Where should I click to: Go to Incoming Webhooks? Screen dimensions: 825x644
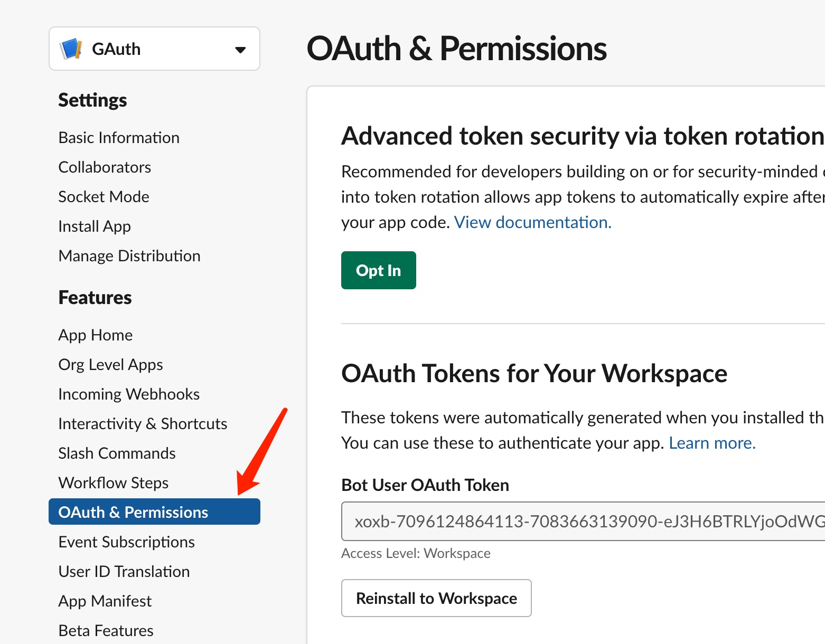pos(129,394)
